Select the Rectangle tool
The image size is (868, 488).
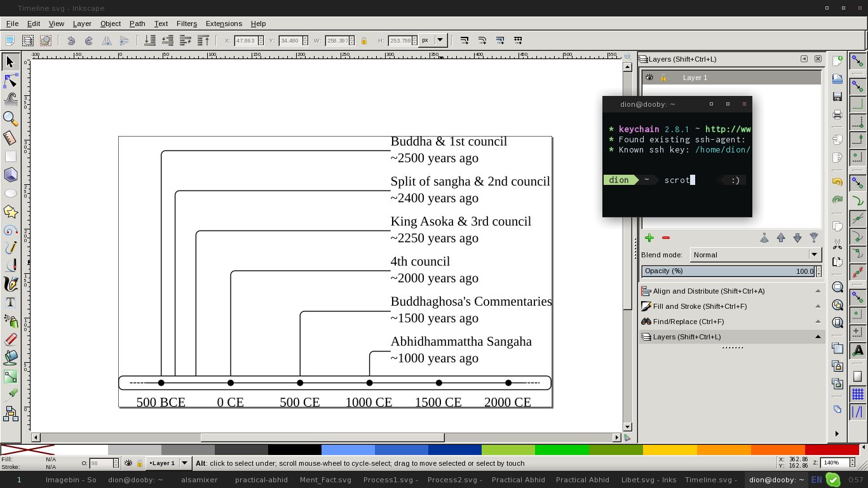10,156
